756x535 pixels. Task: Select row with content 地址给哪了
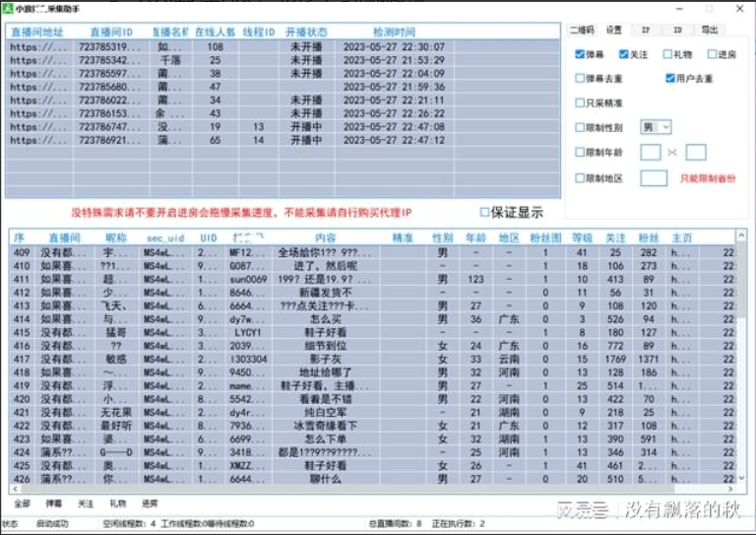coord(373,372)
